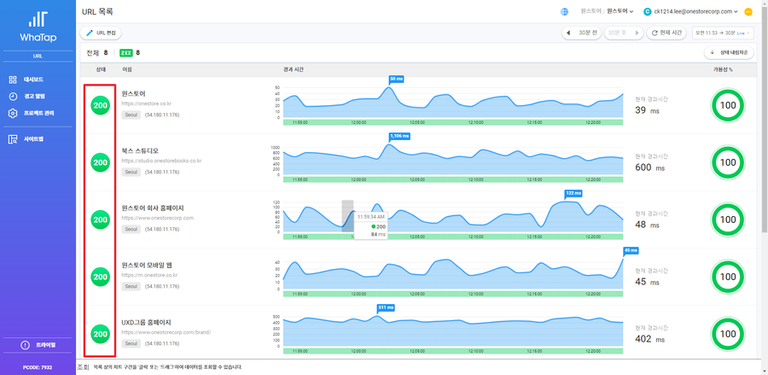This screenshot has width=768, height=375.
Task: Click the WhaTap logo
Action: pyautogui.click(x=38, y=27)
